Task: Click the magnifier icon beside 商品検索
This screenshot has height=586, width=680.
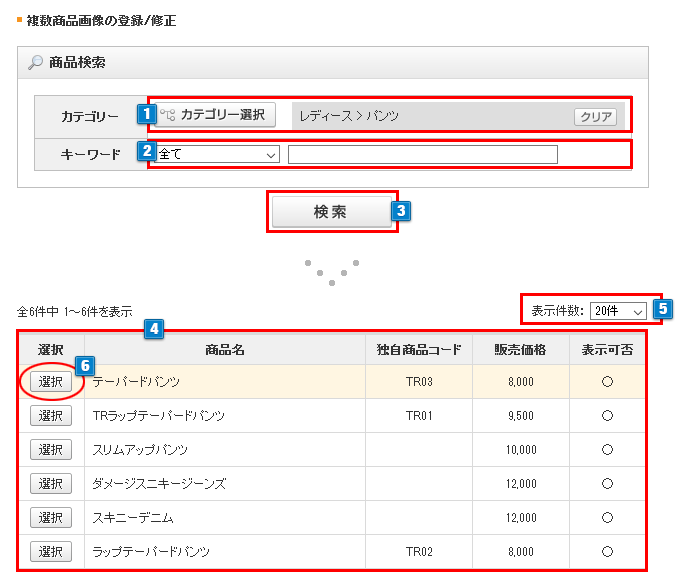Action: click(x=35, y=63)
